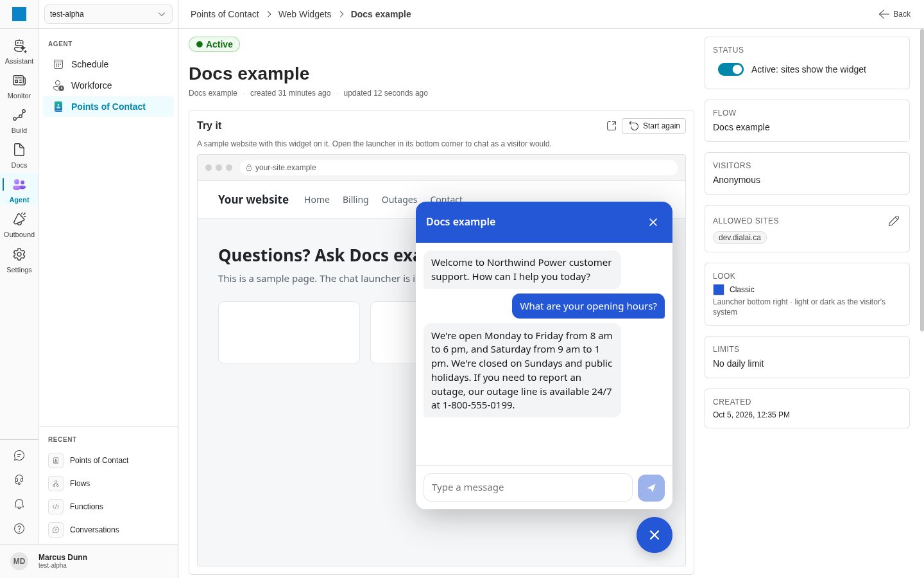
Task: Expand the test-alpha workspace dropdown
Action: (108, 14)
